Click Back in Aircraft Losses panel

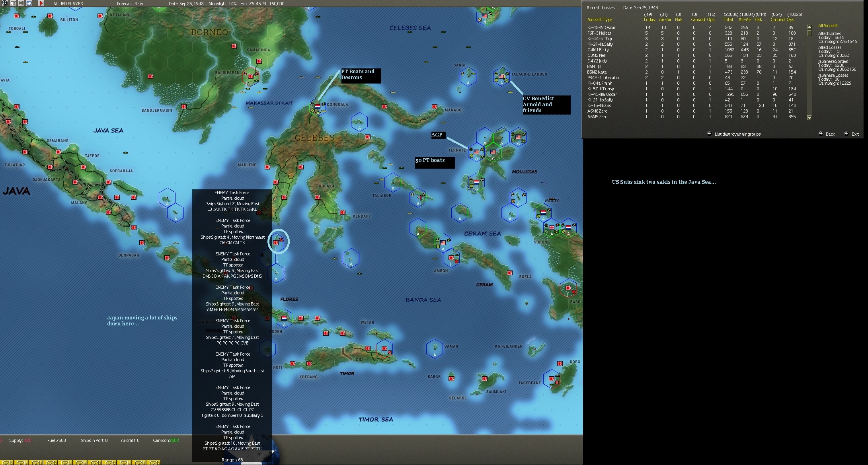(x=830, y=134)
